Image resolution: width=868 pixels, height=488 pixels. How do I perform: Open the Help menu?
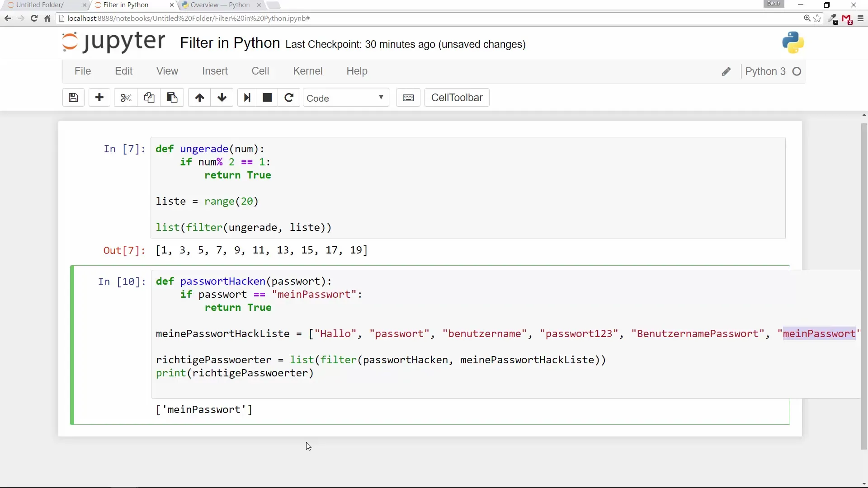[357, 71]
